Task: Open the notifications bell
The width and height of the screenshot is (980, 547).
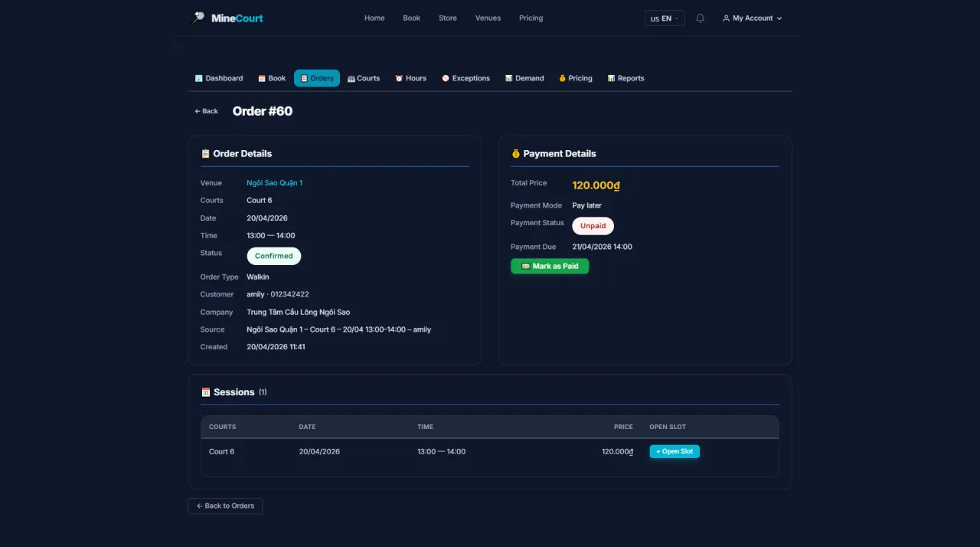Action: coord(700,18)
